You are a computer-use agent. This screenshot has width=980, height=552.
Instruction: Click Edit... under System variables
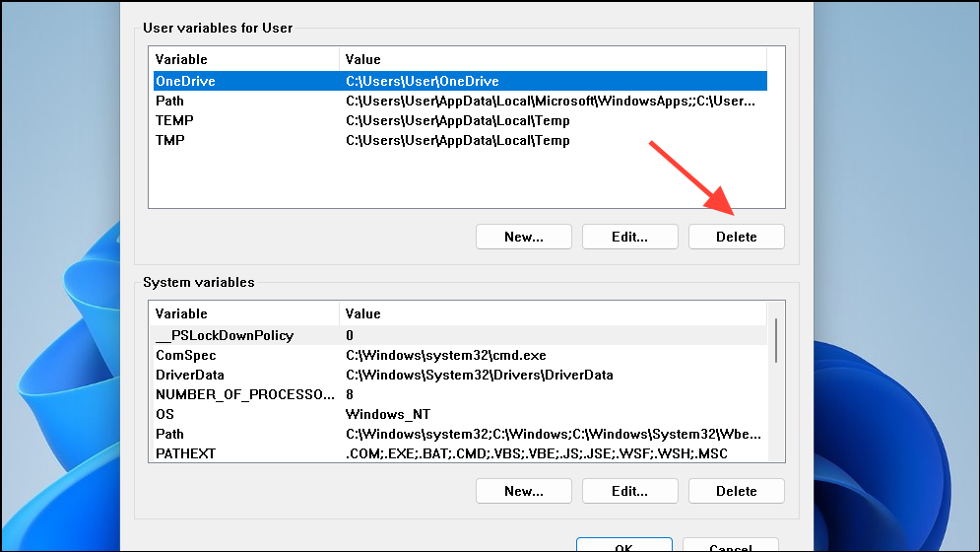(x=630, y=491)
